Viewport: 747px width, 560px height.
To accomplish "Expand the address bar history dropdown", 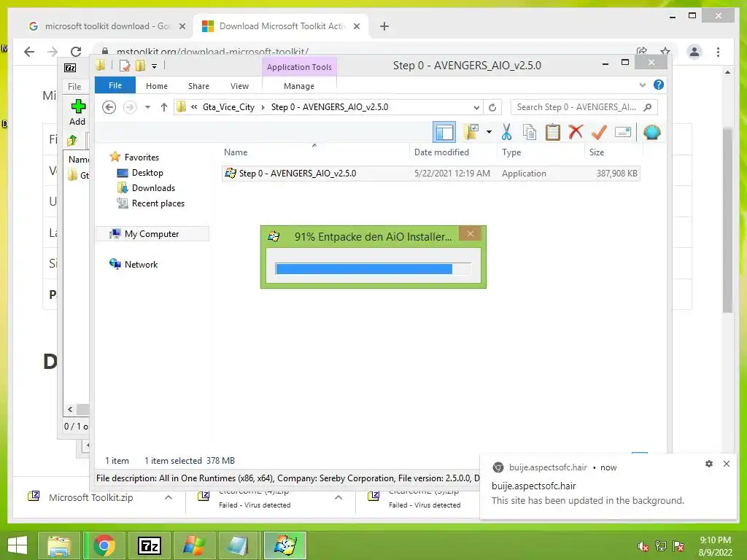I will 476,108.
